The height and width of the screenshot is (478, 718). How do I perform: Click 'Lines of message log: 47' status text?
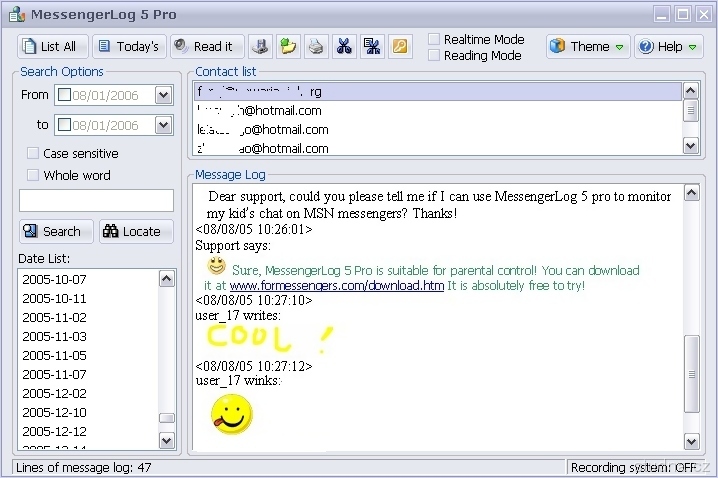click(83, 467)
